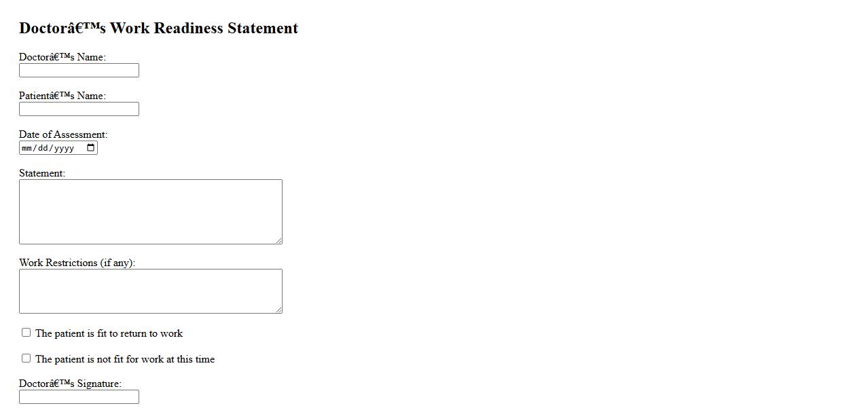868x408 pixels.
Task: Click the "The patient is fit to return to work" text
Action: coord(109,333)
